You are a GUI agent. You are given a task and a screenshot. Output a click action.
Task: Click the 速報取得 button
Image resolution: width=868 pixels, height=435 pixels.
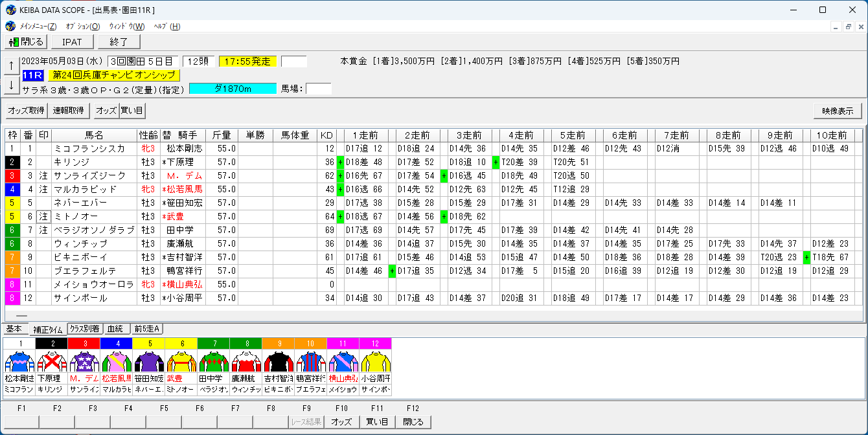(69, 111)
